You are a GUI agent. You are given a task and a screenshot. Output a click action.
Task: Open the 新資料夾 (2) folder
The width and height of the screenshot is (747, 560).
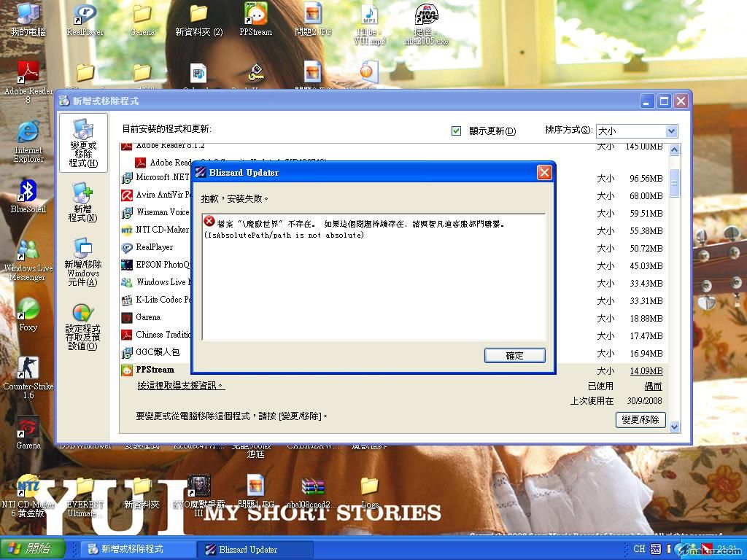[198, 20]
